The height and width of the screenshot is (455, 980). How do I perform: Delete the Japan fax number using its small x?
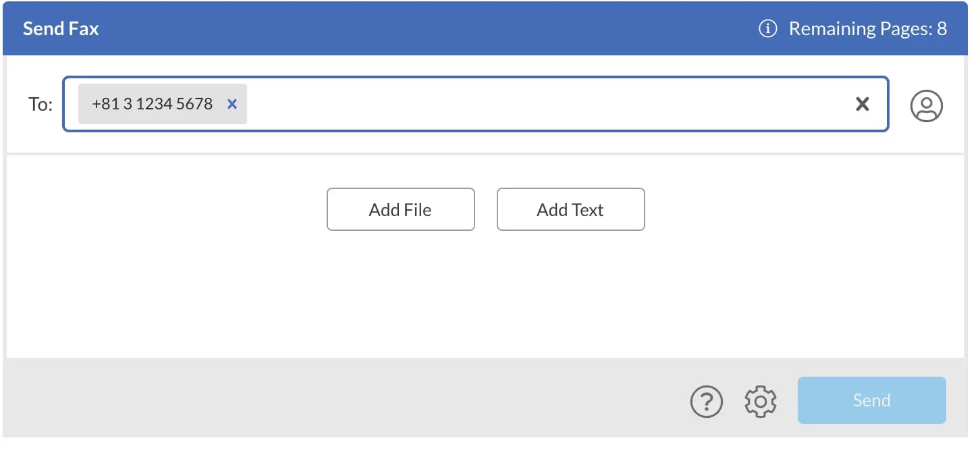[232, 104]
